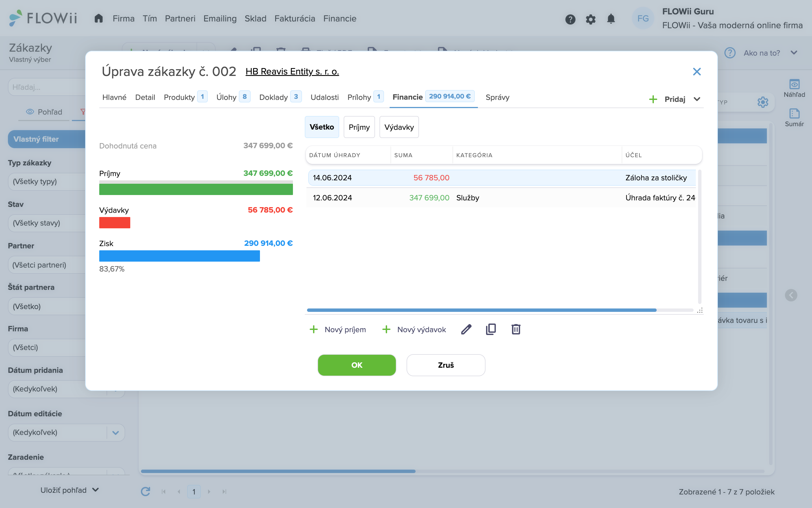The height and width of the screenshot is (508, 812).
Task: Switch to the Doklady tab
Action: pos(280,97)
